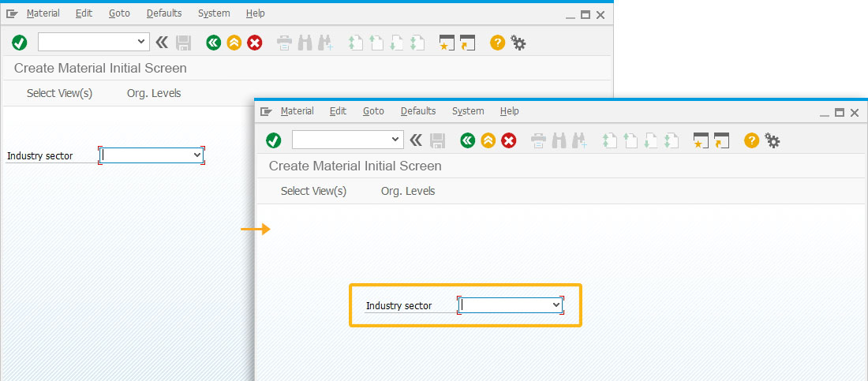Collapse the command field with the front window's double chevron
This screenshot has height=381, width=868.
coord(416,140)
